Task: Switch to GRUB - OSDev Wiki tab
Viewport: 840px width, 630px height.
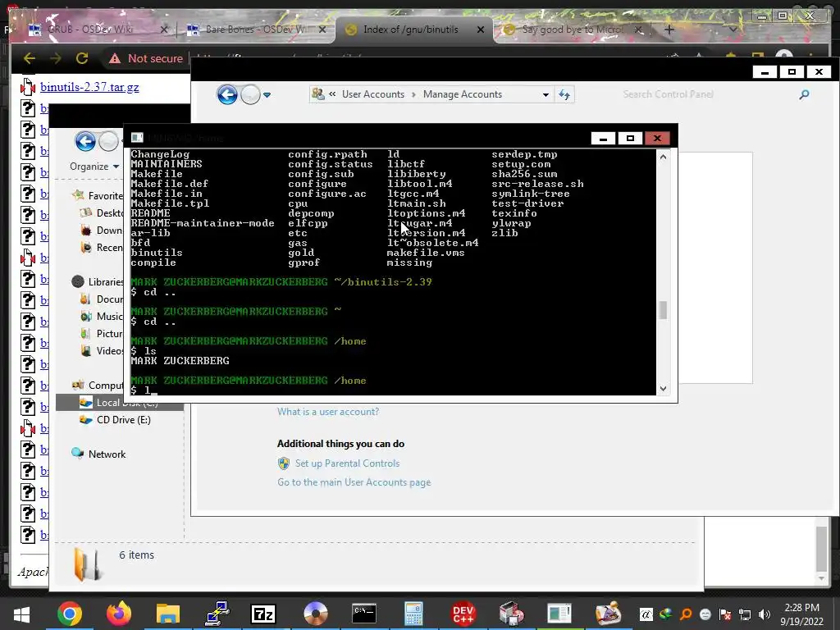Action: [x=90, y=30]
